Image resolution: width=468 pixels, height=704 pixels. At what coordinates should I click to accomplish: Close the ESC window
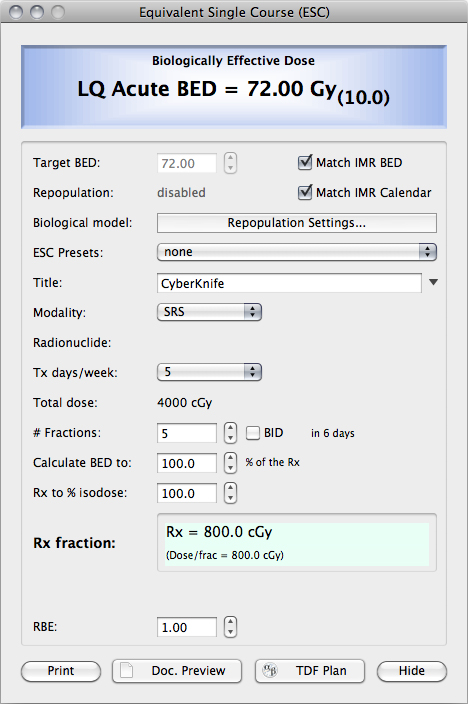(x=16, y=12)
